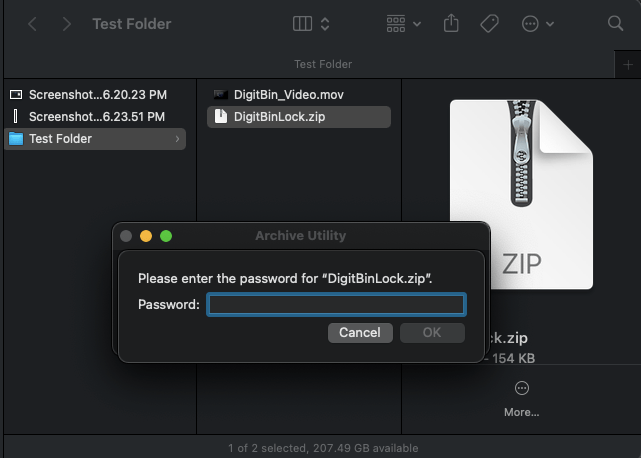This screenshot has width=641, height=458.
Task: Expand Test Folder using its chevron
Action: coord(178,139)
